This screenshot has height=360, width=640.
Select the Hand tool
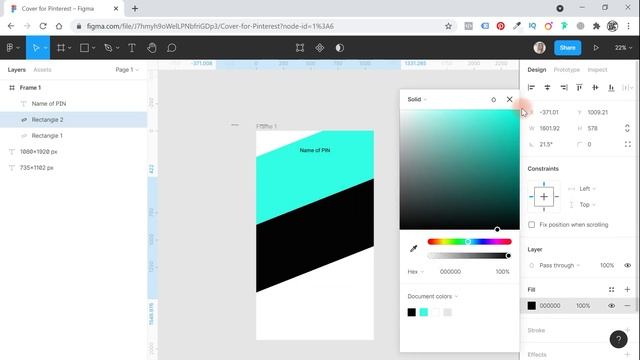coord(152,48)
